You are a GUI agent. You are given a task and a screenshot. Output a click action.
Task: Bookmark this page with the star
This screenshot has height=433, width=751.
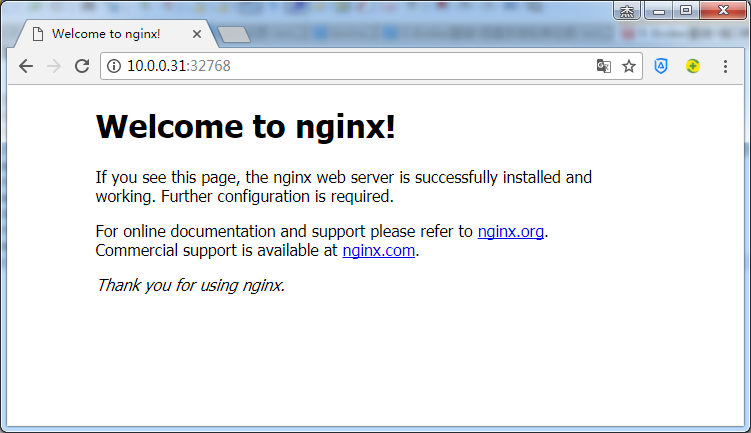click(629, 66)
